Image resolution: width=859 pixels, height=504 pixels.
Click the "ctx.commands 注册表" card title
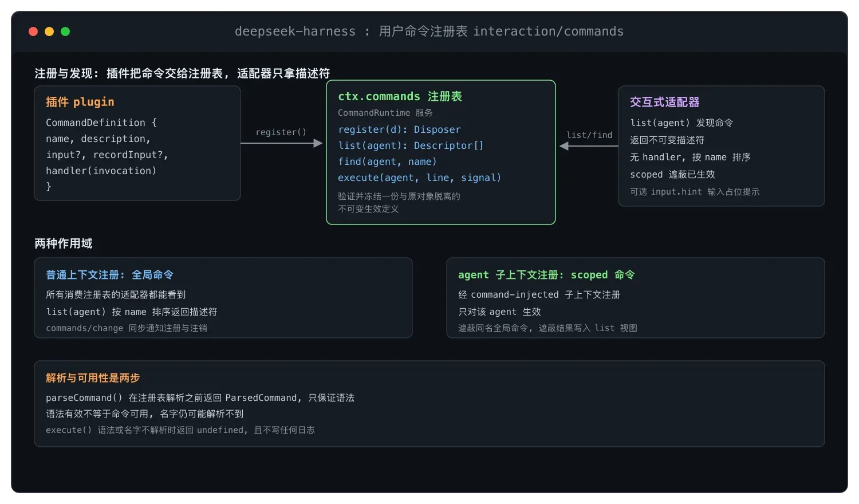[x=400, y=96]
